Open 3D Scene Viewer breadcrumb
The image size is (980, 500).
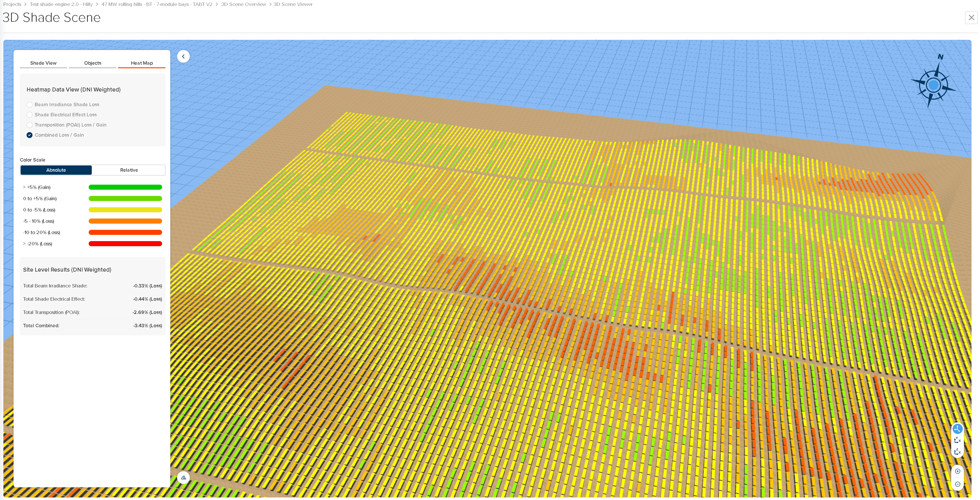pos(293,4)
